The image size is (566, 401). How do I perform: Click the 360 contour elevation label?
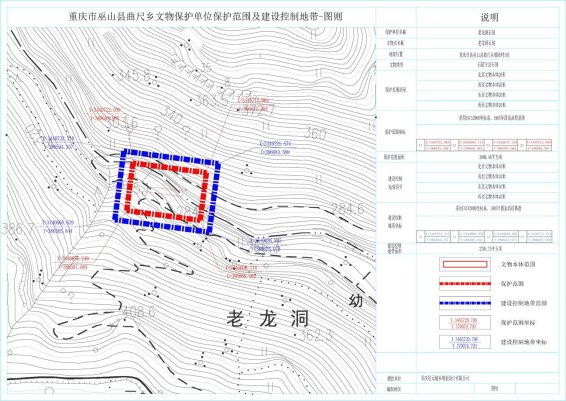tap(315, 133)
